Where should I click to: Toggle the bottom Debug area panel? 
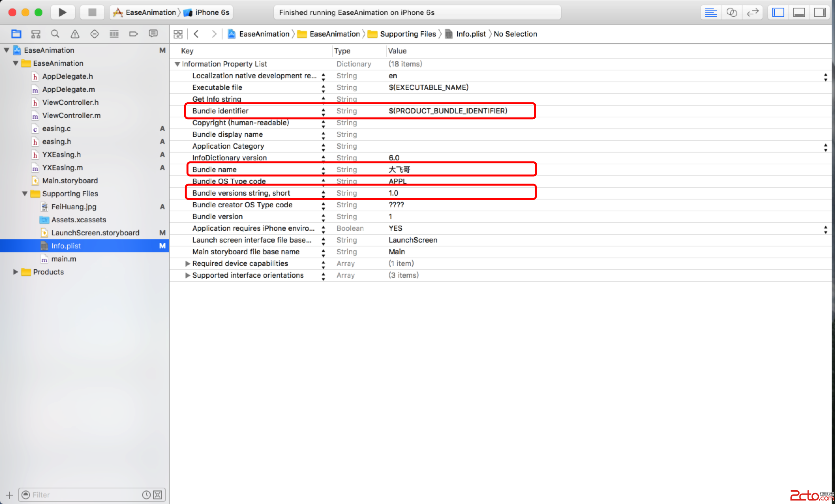[799, 12]
